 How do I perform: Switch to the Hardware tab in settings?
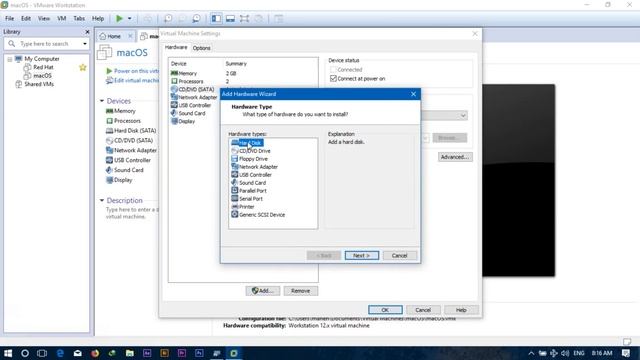(176, 47)
